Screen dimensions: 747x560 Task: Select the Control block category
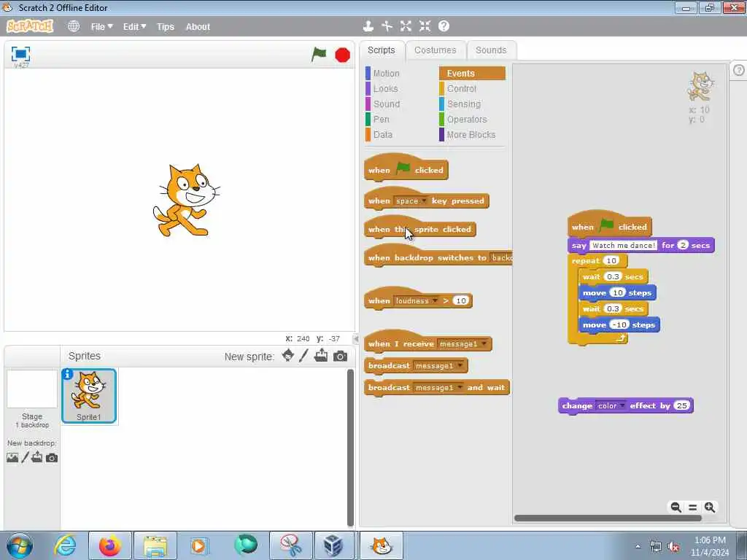[x=461, y=88]
